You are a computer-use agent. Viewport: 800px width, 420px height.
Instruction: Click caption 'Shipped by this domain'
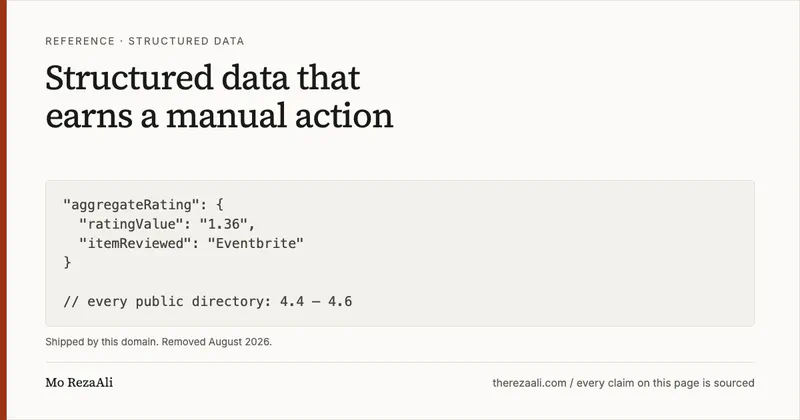pos(102,342)
